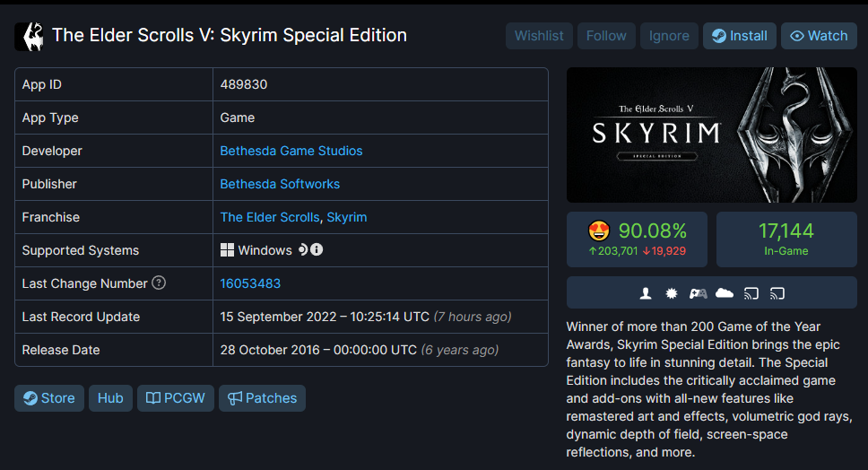Viewport: 868px width, 470px height.
Task: Open the PCGW wiki button
Action: (x=176, y=398)
